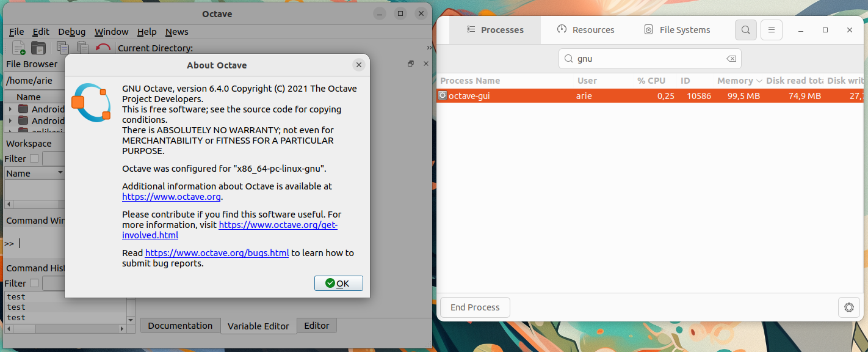The height and width of the screenshot is (352, 868).
Task: Open the Debug menu in Octave
Action: [x=72, y=32]
